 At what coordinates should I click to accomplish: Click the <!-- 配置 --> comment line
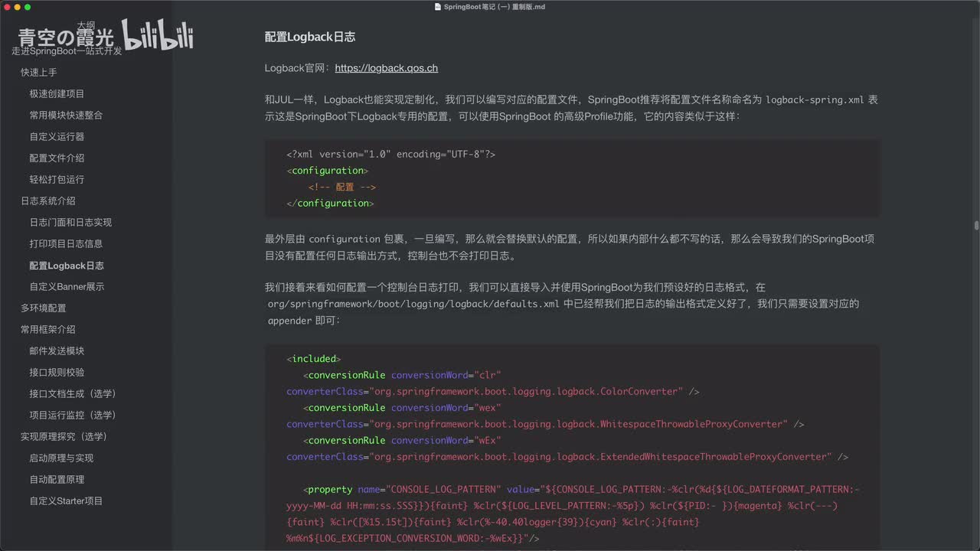(x=342, y=187)
